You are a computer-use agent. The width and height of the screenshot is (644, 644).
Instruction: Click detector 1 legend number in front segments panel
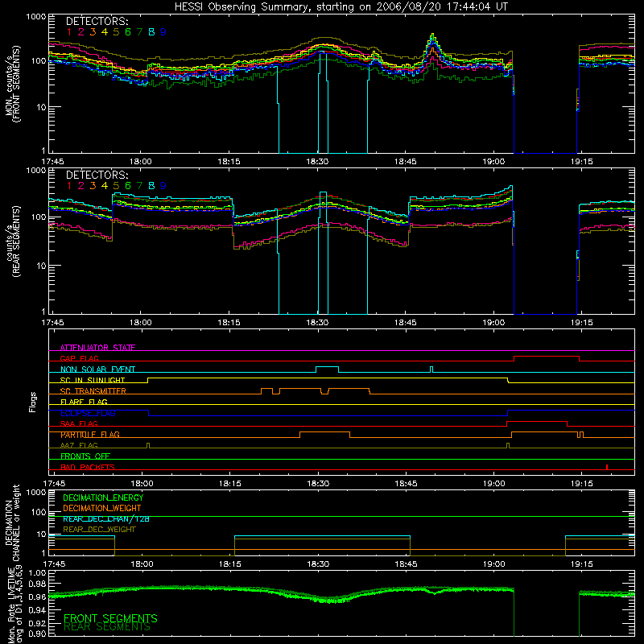point(69,32)
